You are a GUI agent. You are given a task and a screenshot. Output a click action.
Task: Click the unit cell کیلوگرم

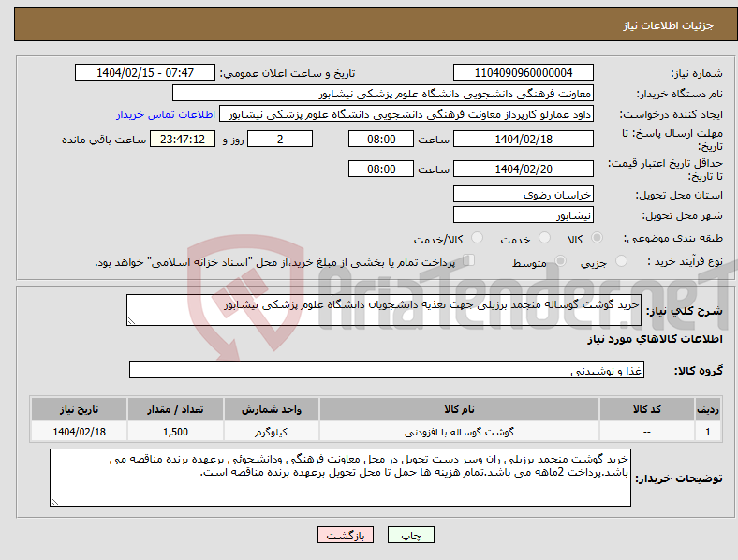(x=271, y=432)
